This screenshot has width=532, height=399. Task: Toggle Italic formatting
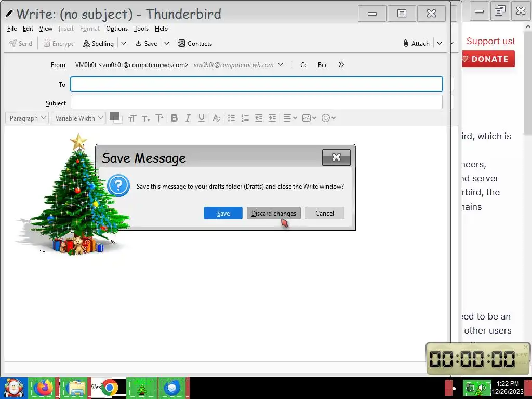point(188,118)
